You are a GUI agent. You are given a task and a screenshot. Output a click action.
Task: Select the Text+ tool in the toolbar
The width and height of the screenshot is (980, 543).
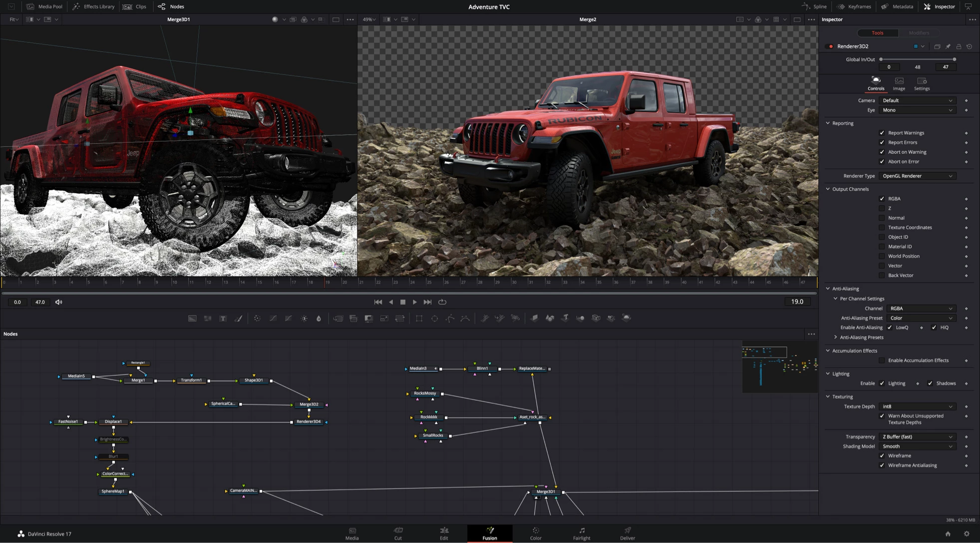pos(223,318)
